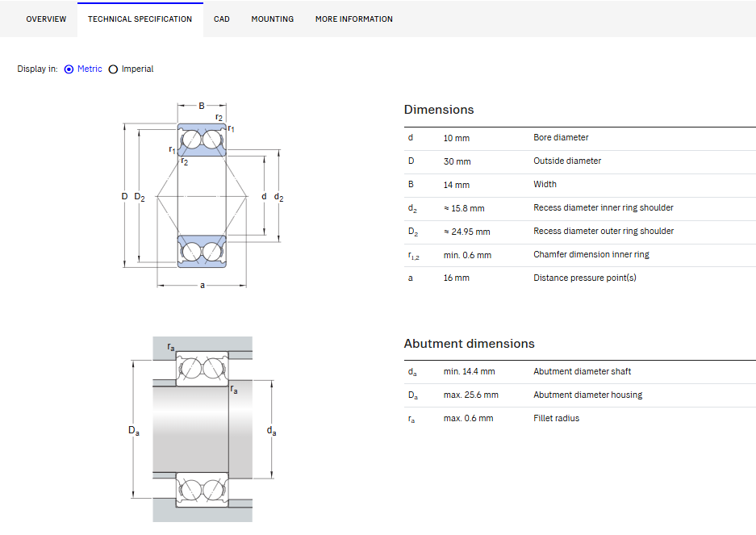Switch to the CAD tab
Image resolution: width=756 pixels, height=535 pixels.
pyautogui.click(x=222, y=19)
